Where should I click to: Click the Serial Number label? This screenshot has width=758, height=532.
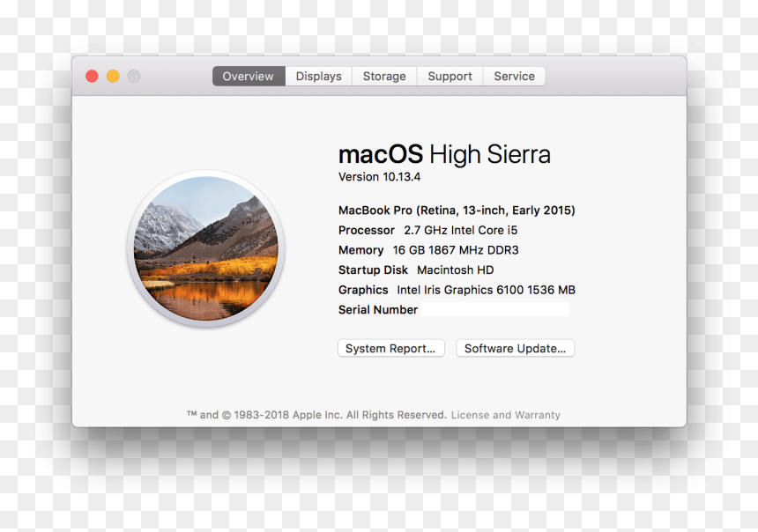point(378,310)
